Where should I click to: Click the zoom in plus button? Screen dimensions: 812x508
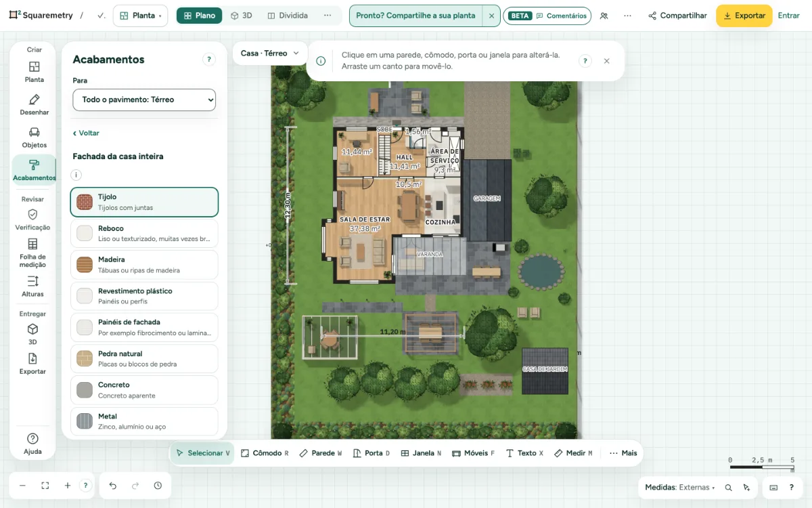[x=68, y=486]
